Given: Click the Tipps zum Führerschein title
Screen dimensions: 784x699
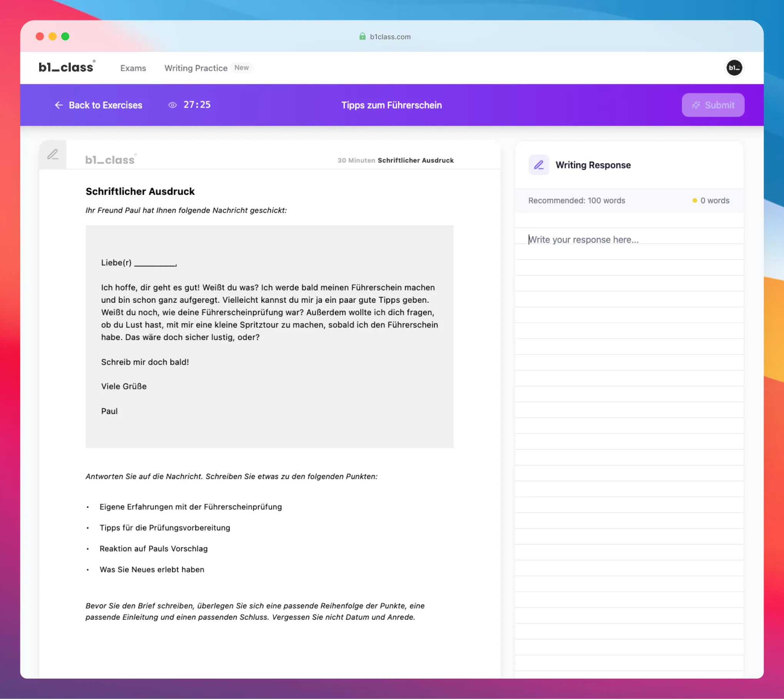Looking at the screenshot, I should (391, 105).
